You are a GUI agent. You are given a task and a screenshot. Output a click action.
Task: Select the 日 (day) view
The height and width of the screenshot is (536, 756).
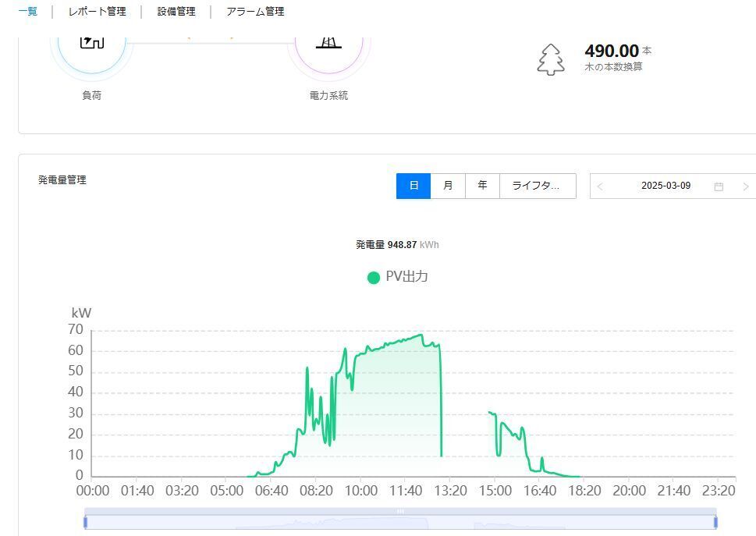(413, 186)
